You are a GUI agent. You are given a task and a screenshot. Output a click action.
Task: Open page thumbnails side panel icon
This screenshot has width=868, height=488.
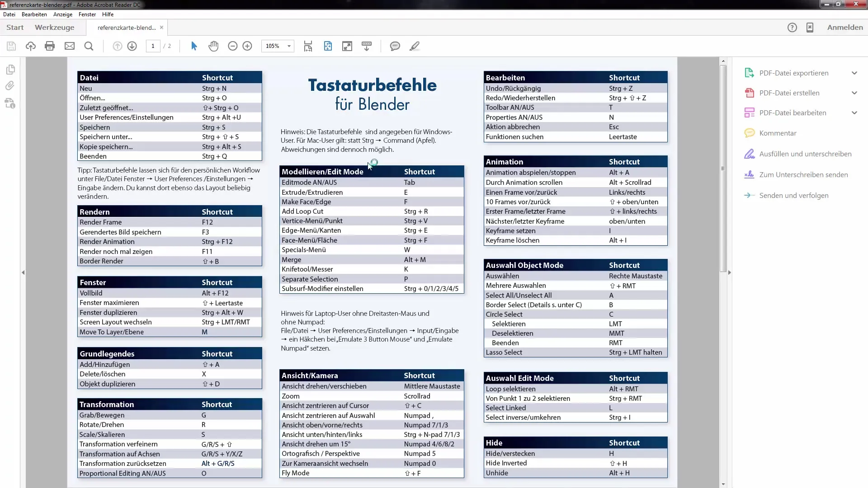11,70
